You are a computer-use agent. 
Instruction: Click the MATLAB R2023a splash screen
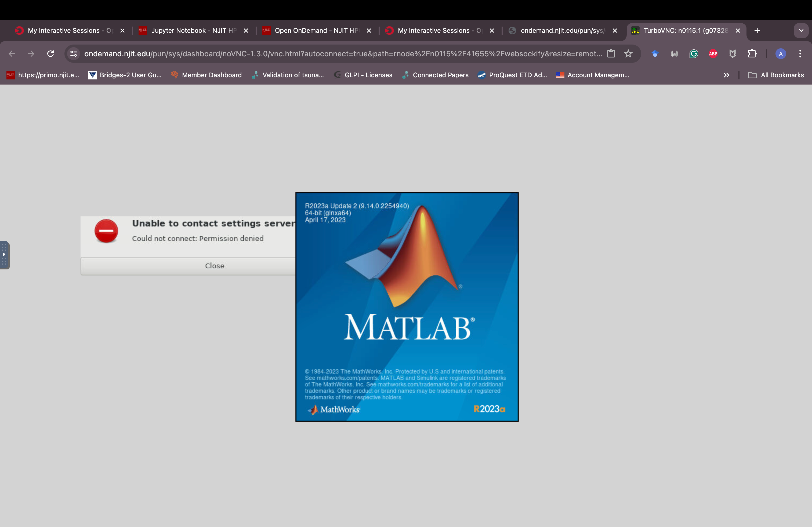(x=407, y=307)
